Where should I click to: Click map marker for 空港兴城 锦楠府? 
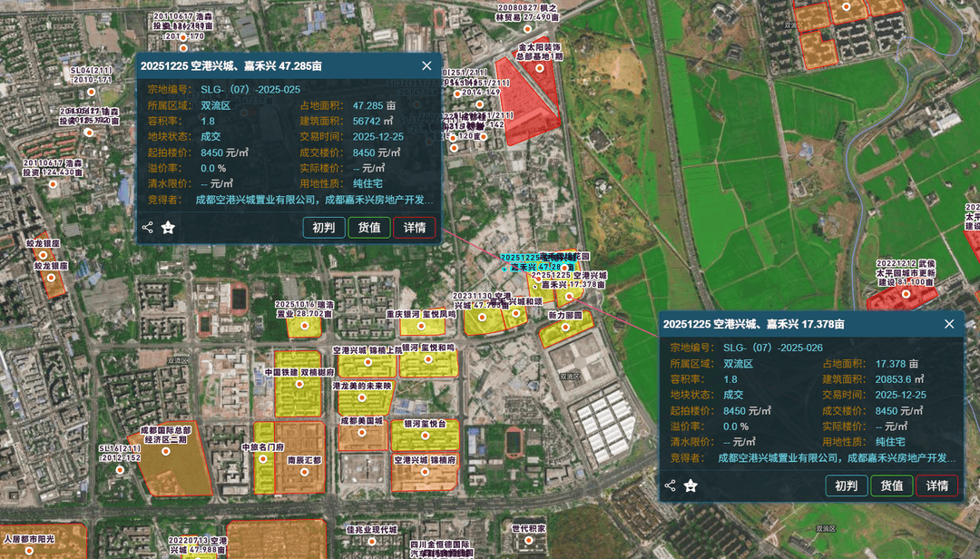(425, 472)
